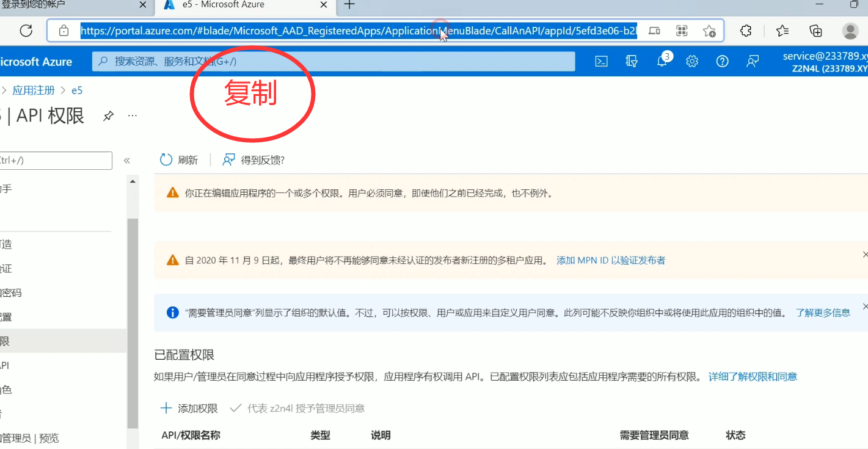Click the left menu scrollbar up arrow
This screenshot has width=868, height=449.
(x=133, y=181)
